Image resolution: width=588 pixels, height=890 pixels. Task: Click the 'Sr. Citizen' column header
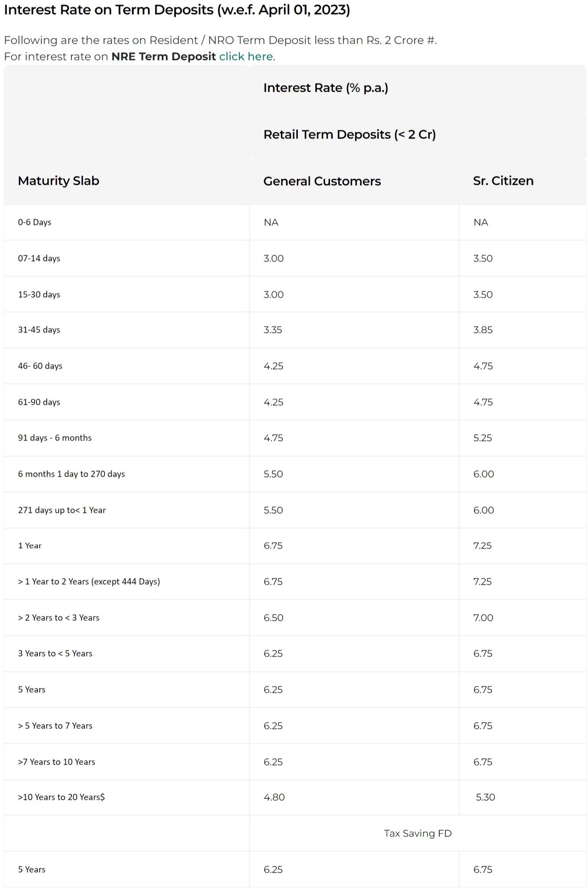pyautogui.click(x=503, y=181)
